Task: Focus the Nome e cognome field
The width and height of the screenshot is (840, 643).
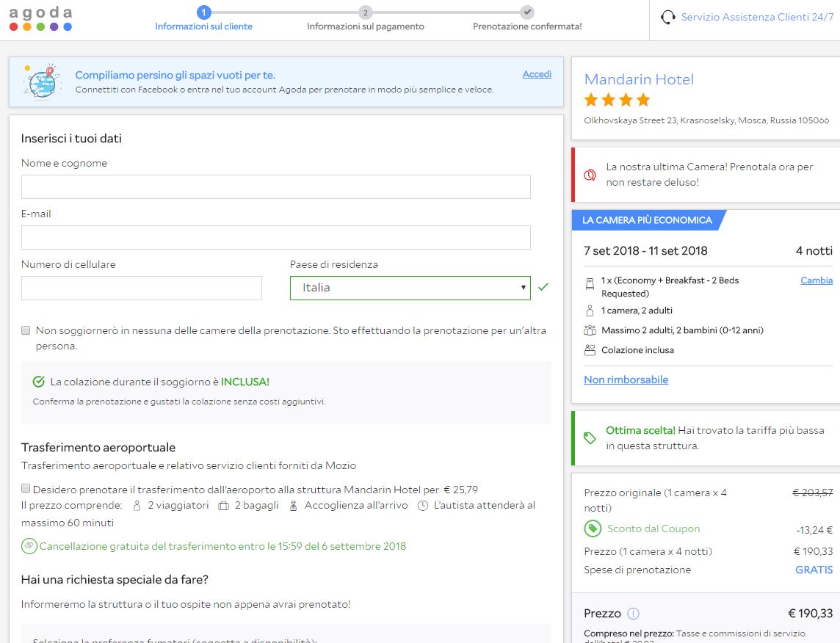Action: [x=276, y=187]
